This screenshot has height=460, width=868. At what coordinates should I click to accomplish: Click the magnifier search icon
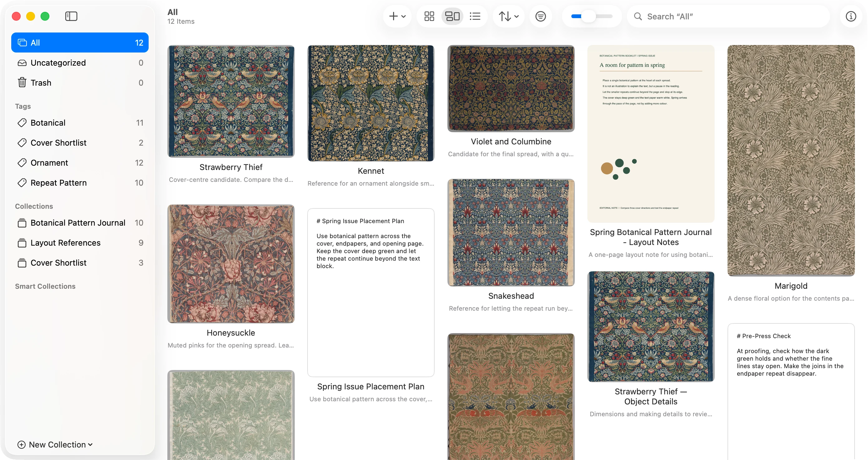[x=638, y=16]
